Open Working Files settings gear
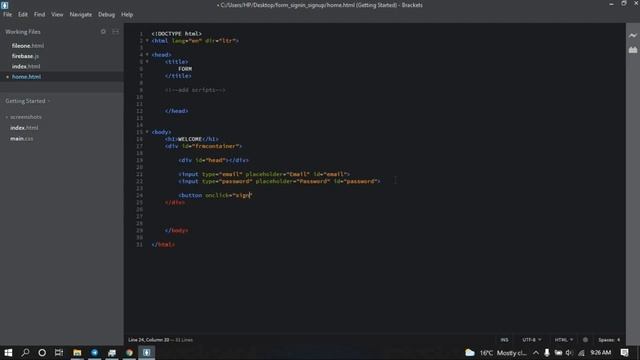The image size is (640, 360). (103, 31)
